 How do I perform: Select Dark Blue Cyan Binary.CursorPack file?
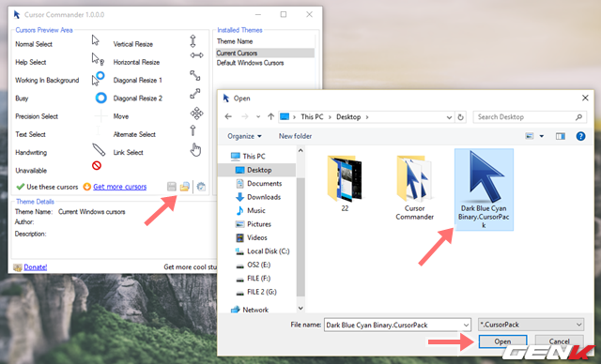(x=484, y=190)
